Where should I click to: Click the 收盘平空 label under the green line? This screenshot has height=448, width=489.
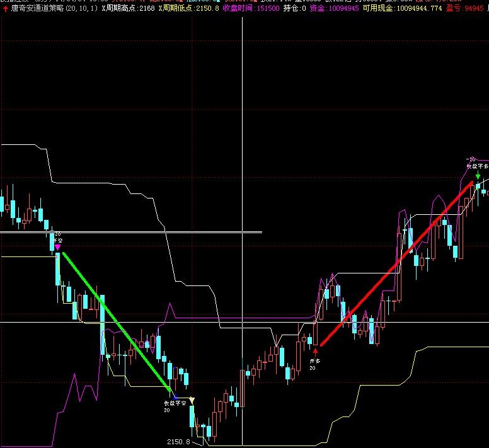175,403
